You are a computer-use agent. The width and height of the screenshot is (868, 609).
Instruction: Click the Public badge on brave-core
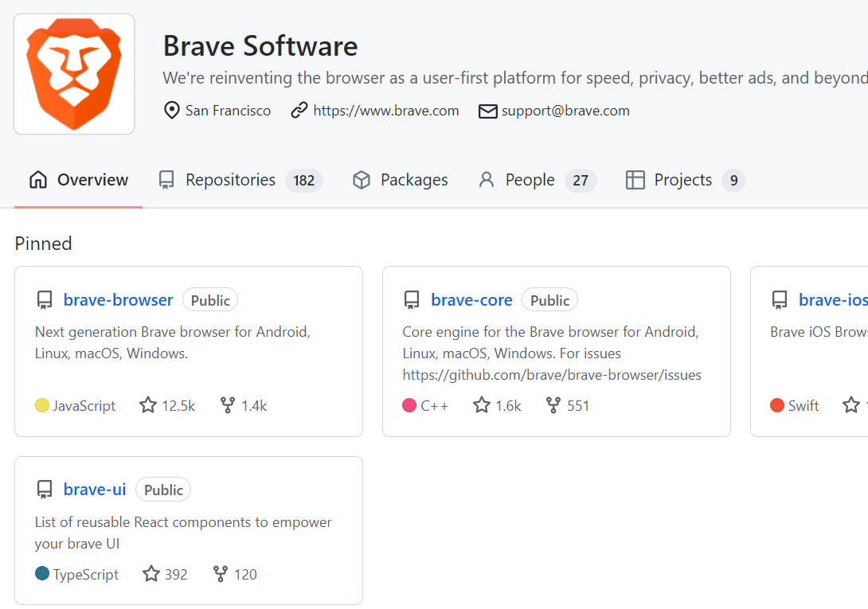click(549, 300)
